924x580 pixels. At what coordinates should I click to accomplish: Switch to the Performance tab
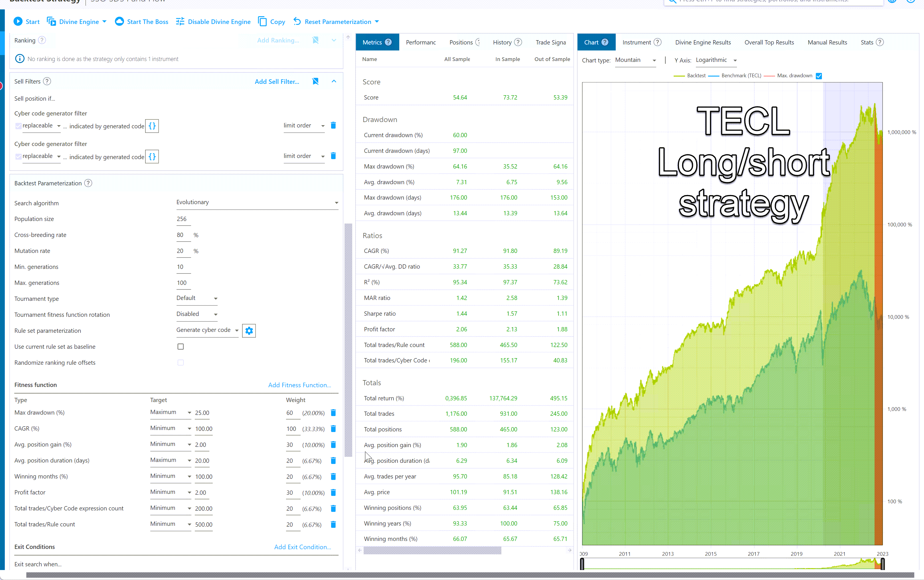point(421,42)
